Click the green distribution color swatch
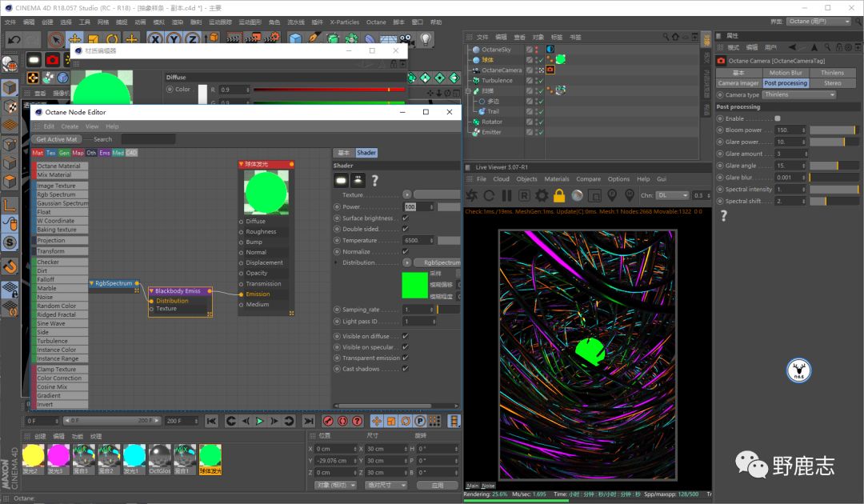Viewport: 864px width, 504px height. (x=414, y=286)
